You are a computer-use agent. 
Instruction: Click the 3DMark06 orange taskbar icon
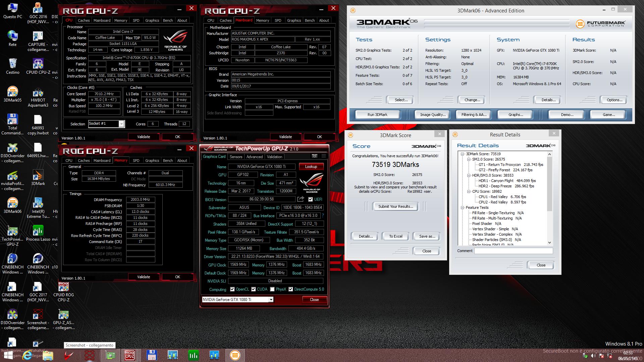[235, 355]
